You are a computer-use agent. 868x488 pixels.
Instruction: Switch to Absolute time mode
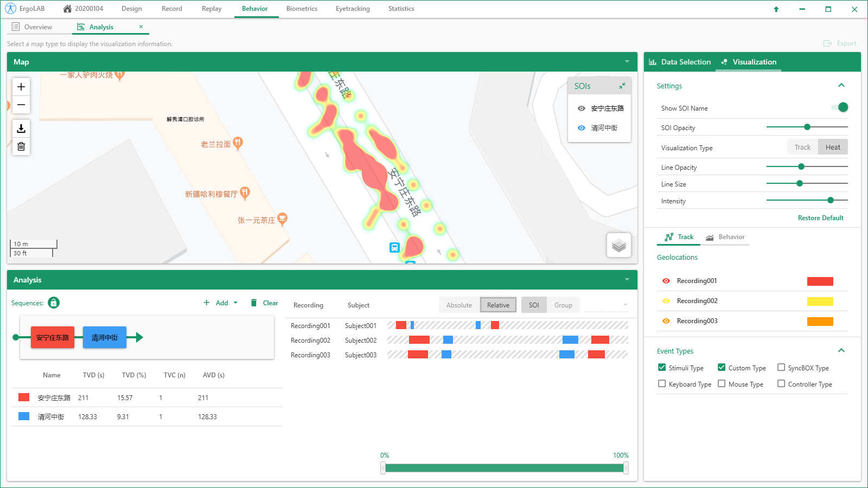(459, 305)
